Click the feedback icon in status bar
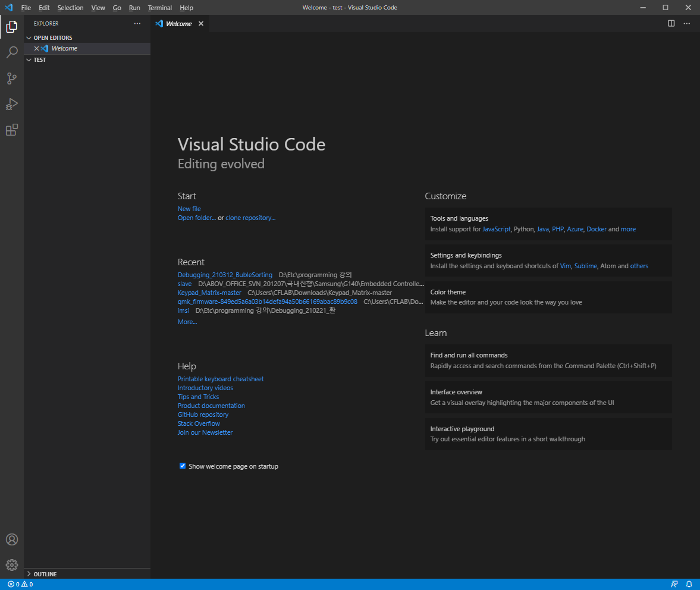The height and width of the screenshot is (590, 700). (674, 584)
